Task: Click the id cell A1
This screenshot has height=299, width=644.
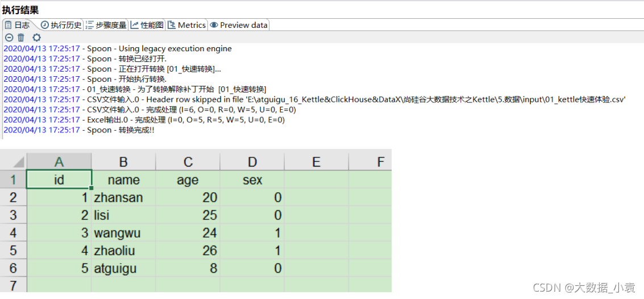Action: pyautogui.click(x=59, y=180)
